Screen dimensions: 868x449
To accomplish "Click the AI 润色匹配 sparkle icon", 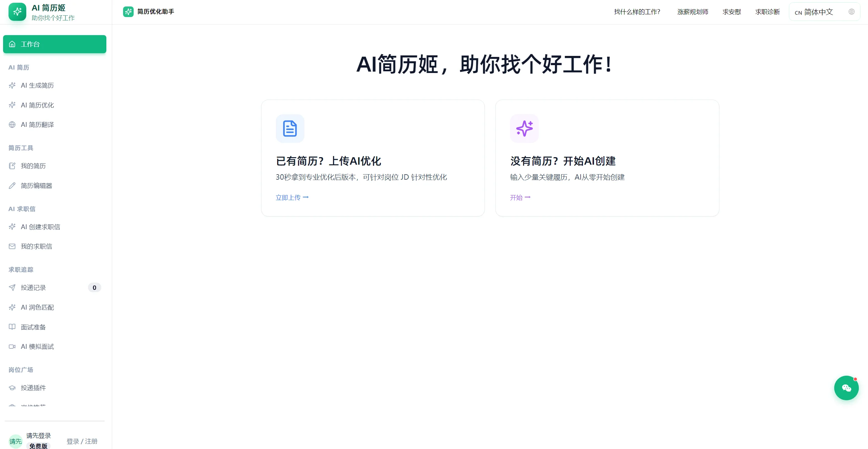I will pos(12,307).
